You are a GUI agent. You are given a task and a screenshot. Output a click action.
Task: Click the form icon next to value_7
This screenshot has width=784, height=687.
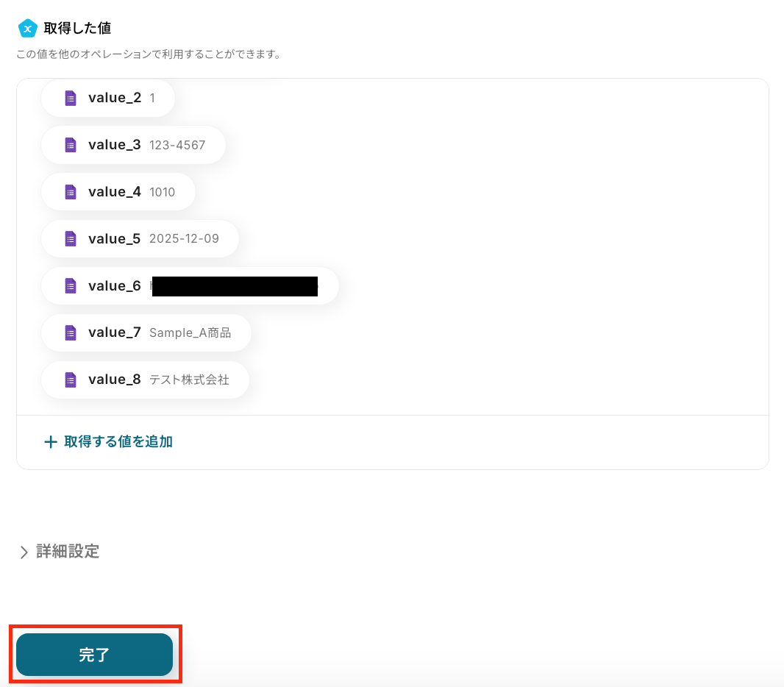tap(71, 333)
